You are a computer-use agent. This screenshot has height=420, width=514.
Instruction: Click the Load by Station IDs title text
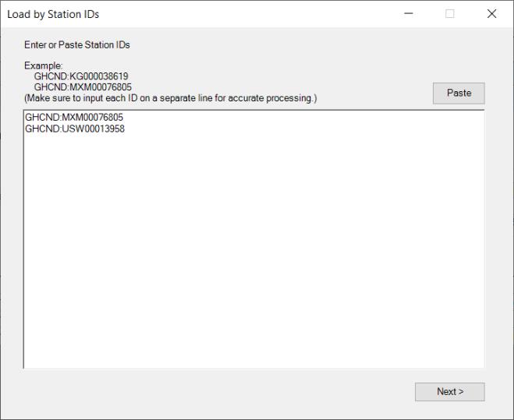[53, 15]
